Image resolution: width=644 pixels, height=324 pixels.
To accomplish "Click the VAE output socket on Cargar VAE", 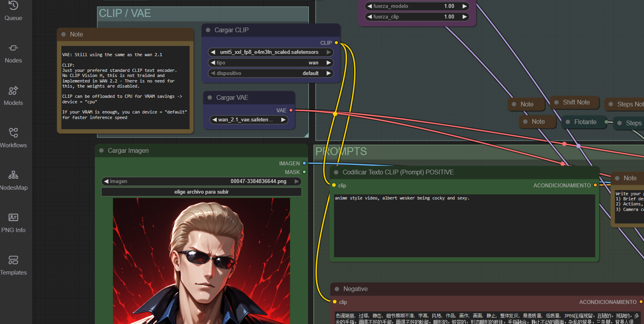I will coord(291,110).
